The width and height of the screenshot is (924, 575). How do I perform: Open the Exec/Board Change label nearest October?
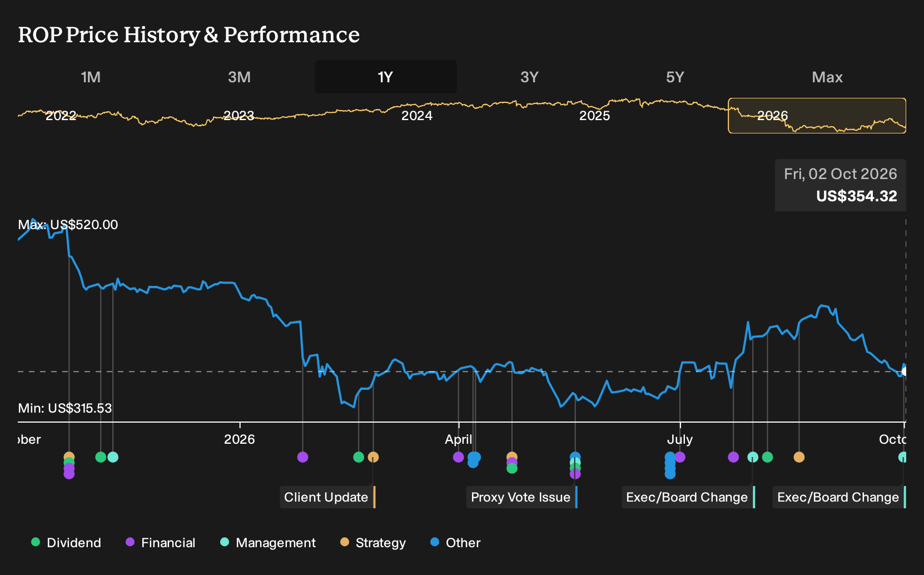[839, 497]
